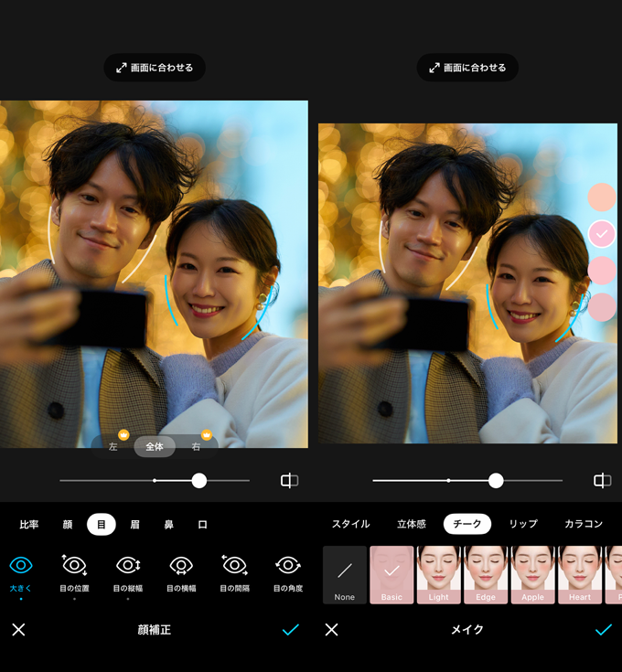Pick the top peach cheek color swatch
The width and height of the screenshot is (622, 672).
click(601, 197)
